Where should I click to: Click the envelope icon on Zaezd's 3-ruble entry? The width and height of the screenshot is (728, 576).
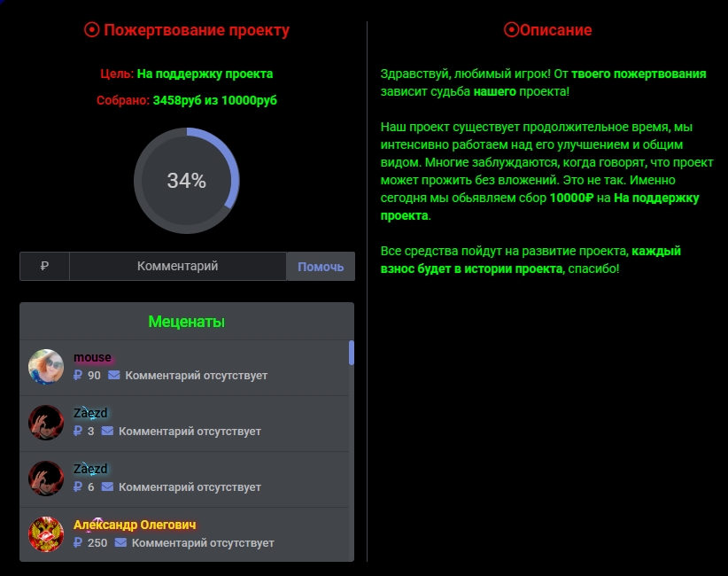click(105, 431)
